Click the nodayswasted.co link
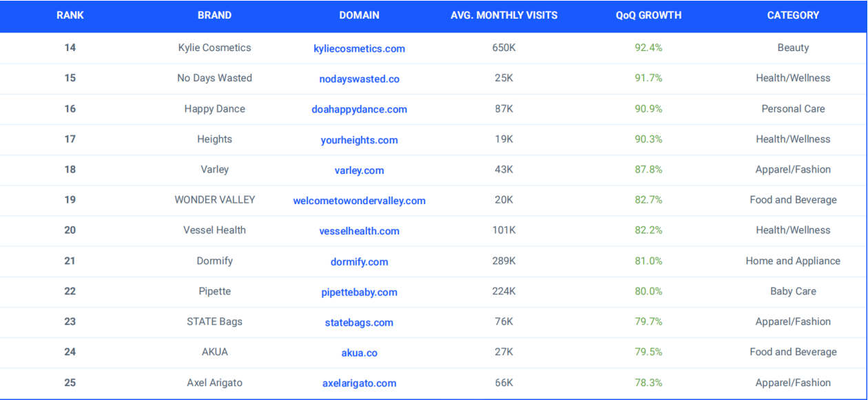This screenshot has width=868, height=400. pyautogui.click(x=359, y=79)
